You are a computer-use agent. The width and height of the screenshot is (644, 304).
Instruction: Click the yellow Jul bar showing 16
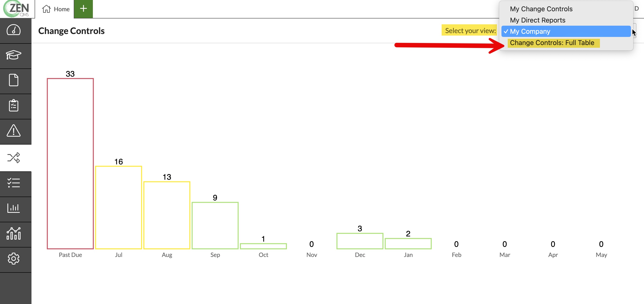[x=119, y=207]
